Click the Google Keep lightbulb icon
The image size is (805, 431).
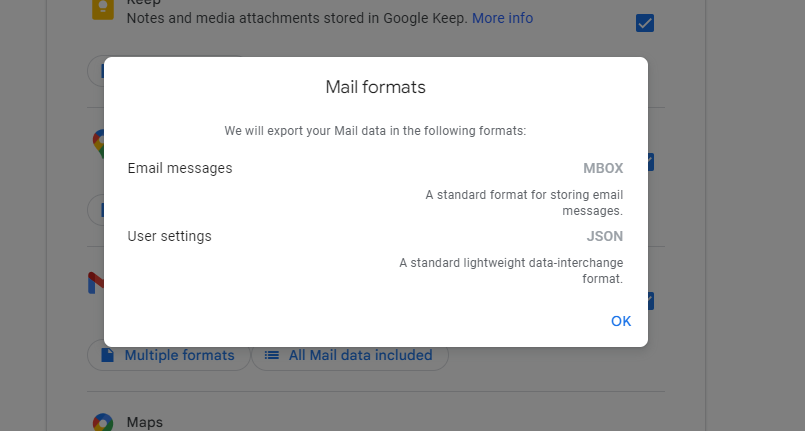[101, 9]
